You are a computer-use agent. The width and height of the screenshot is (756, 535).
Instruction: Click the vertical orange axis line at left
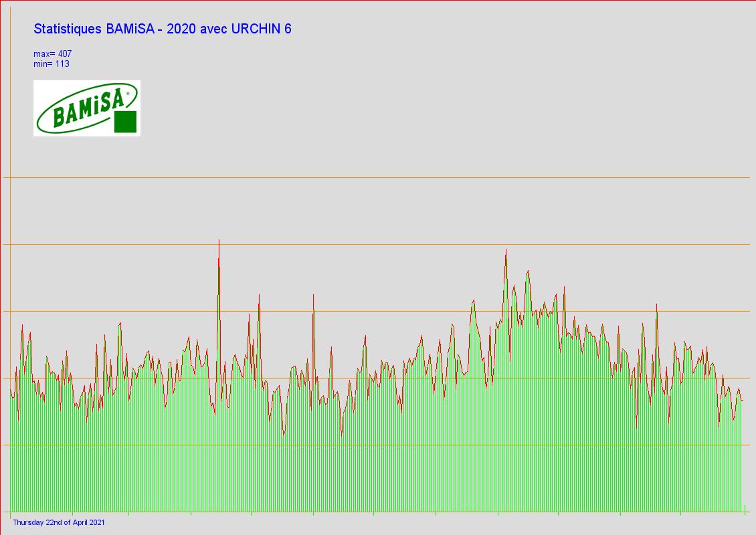(x=9, y=267)
